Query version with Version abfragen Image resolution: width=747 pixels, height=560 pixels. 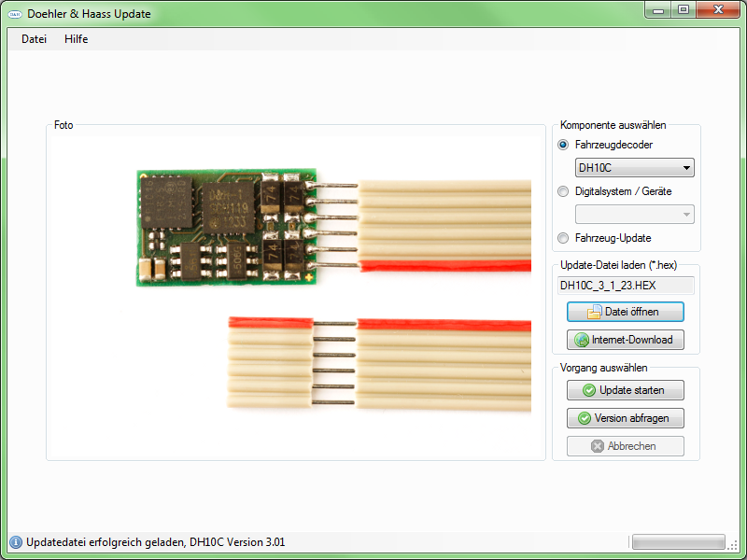(626, 418)
